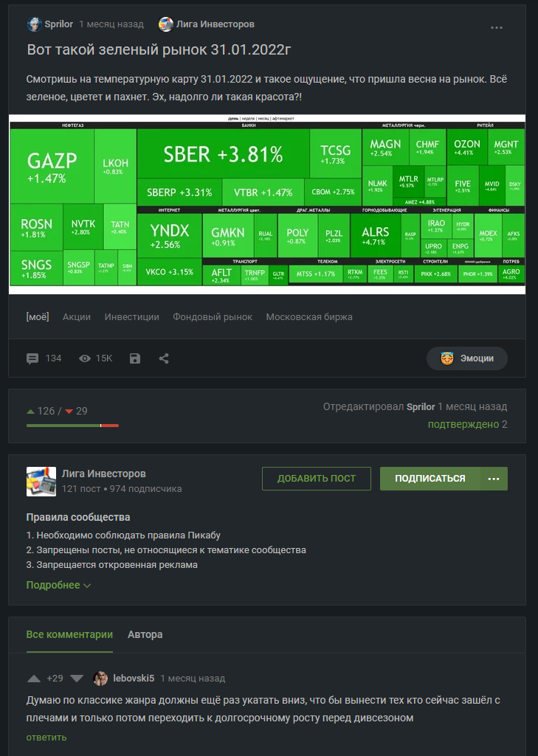Image resolution: width=538 pixels, height=756 pixels.
Task: Downvote lebovski5's comment
Action: pyautogui.click(x=77, y=679)
